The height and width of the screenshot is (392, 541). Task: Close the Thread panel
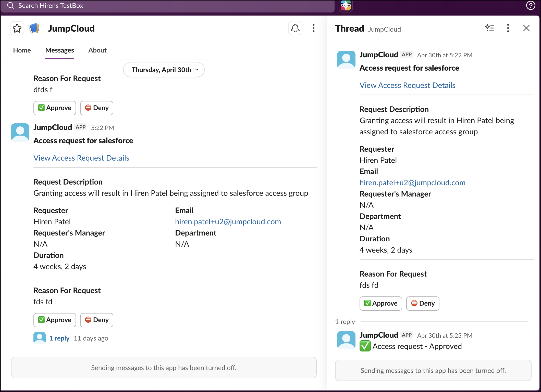526,28
